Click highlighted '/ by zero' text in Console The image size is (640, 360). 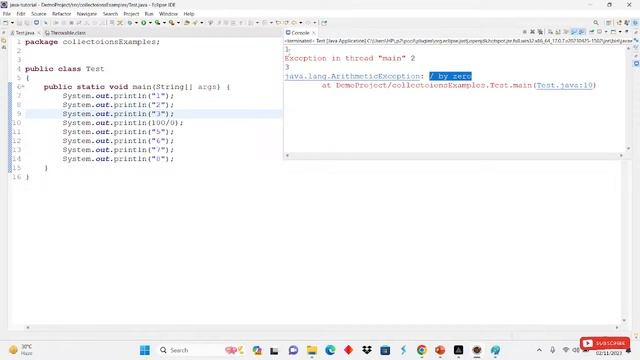pos(450,76)
